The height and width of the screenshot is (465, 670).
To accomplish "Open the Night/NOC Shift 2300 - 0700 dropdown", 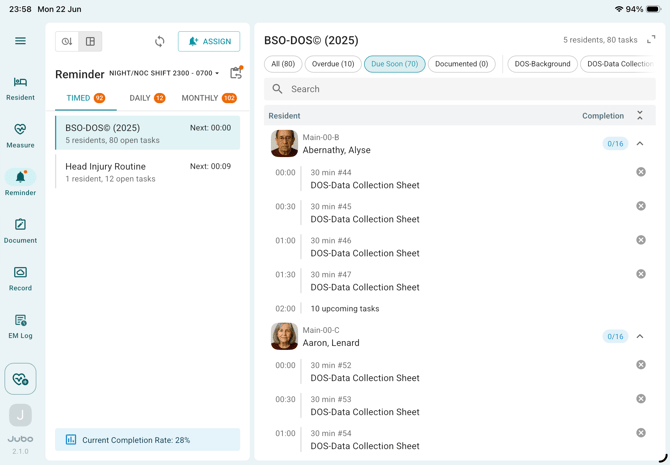I will (x=164, y=73).
